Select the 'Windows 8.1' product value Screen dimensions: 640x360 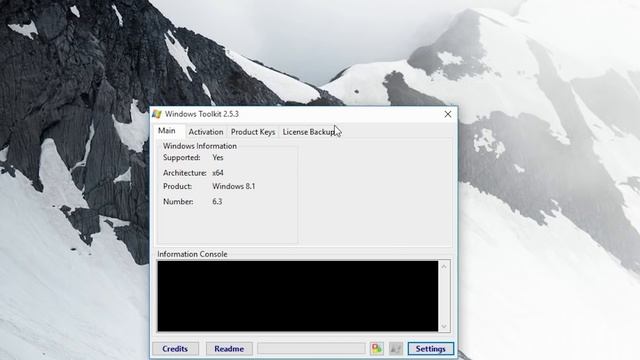233,186
